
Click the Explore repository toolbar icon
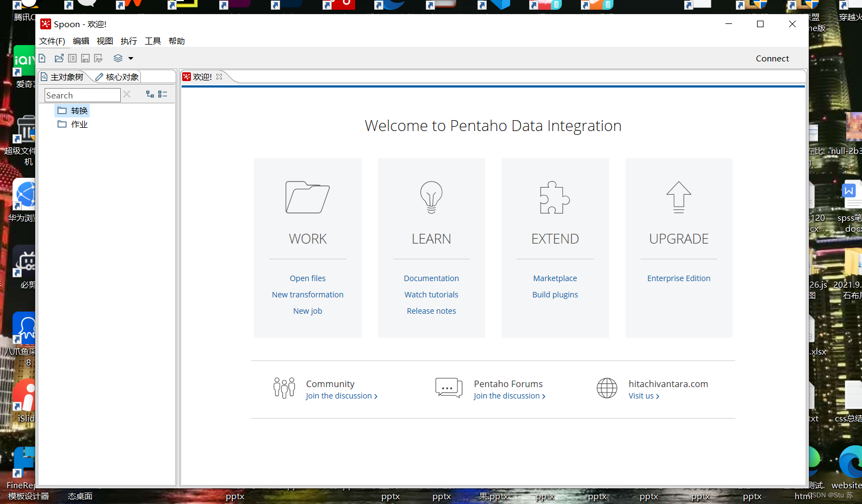pyautogui.click(x=72, y=58)
